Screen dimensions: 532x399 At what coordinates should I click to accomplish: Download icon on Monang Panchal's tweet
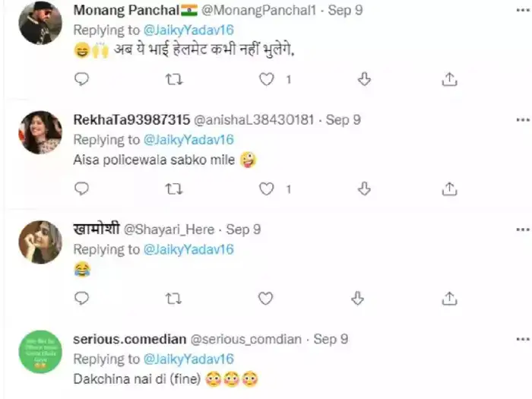tap(363, 79)
